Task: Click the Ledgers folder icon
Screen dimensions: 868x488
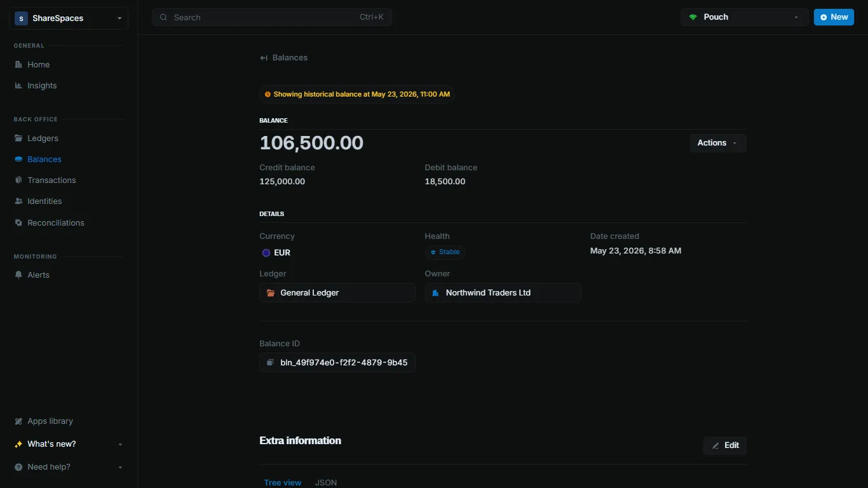Action: (18, 138)
